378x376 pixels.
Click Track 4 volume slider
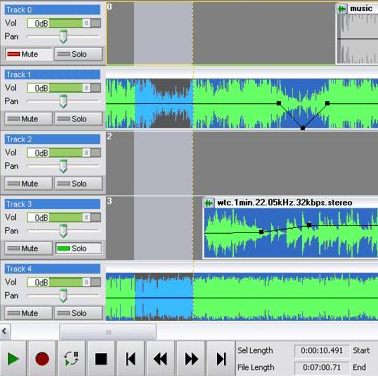click(x=63, y=282)
